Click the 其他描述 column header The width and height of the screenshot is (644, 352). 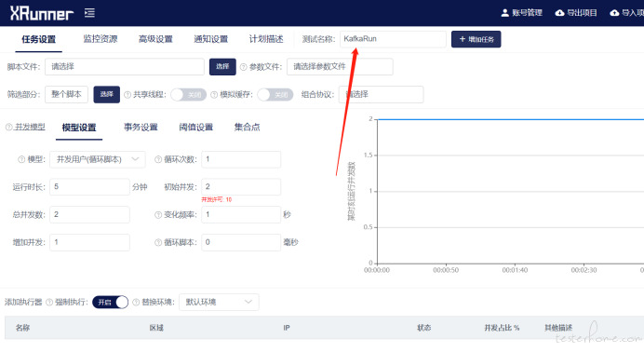click(x=558, y=328)
